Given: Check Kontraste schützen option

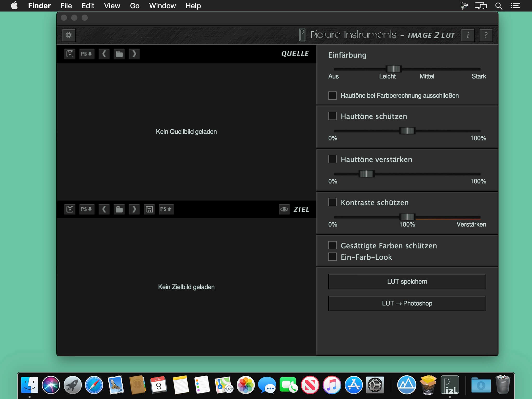Looking at the screenshot, I should pos(332,202).
